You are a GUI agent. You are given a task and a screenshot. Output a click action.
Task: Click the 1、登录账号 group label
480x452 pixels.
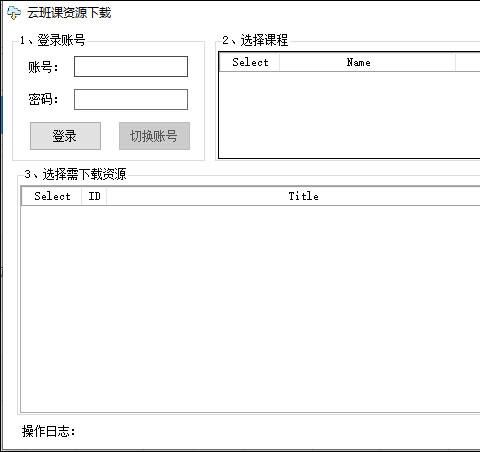[52, 40]
